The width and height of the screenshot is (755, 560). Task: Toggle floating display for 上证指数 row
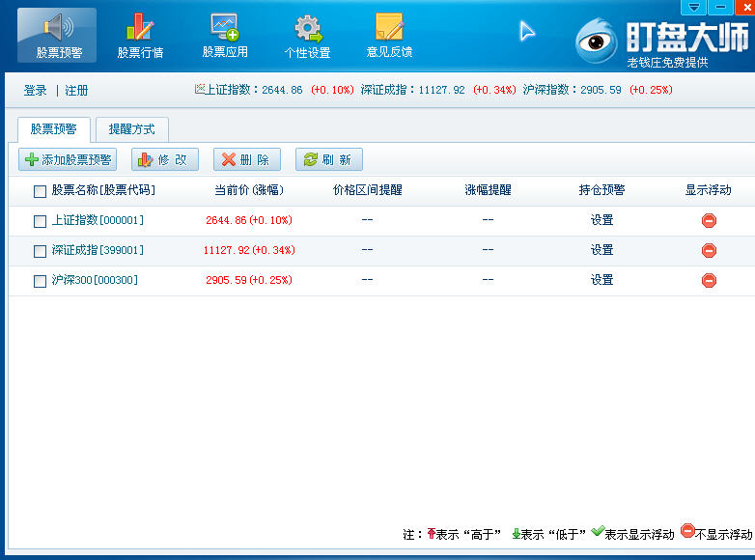[x=709, y=220]
